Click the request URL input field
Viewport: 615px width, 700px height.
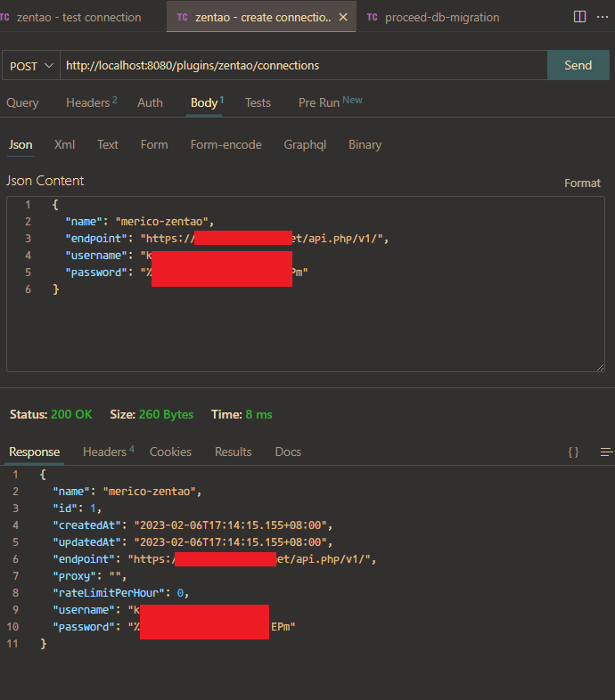tap(303, 65)
